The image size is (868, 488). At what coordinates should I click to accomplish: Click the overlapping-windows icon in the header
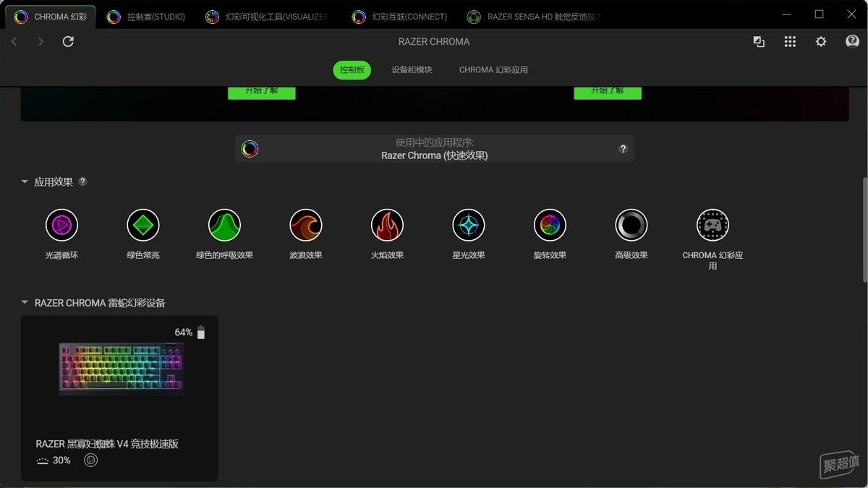(x=759, y=42)
